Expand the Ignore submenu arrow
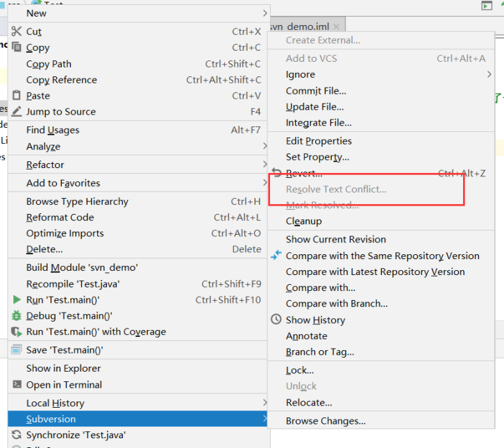Image resolution: width=504 pixels, height=448 pixels. (x=489, y=74)
